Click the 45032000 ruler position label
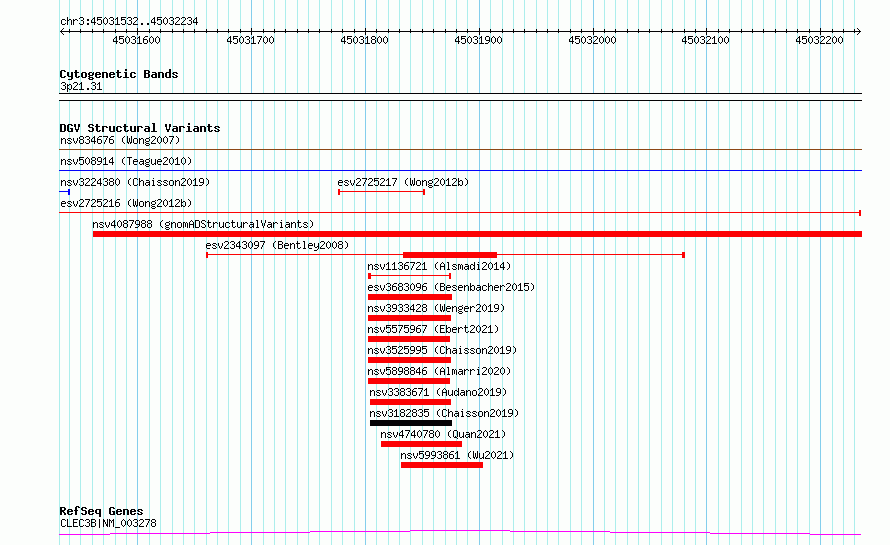 (592, 40)
